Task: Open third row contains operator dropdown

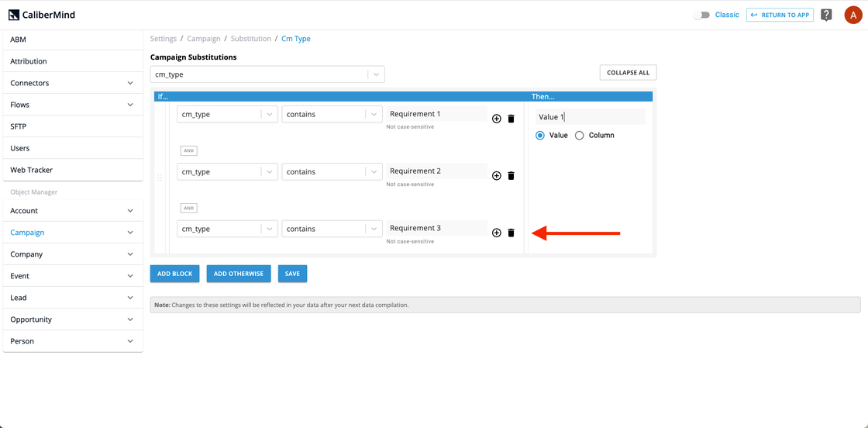Action: (332, 229)
